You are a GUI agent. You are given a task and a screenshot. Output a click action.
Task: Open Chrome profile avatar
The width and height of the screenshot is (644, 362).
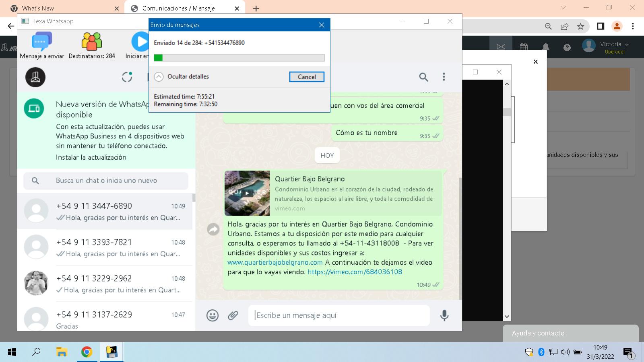(x=617, y=26)
